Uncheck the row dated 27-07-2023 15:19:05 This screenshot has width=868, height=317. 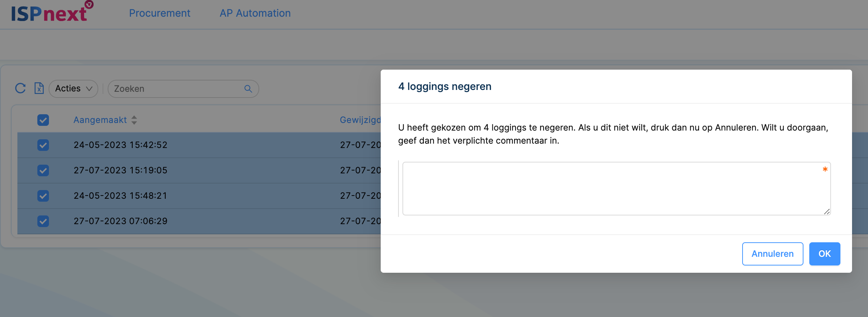(43, 170)
